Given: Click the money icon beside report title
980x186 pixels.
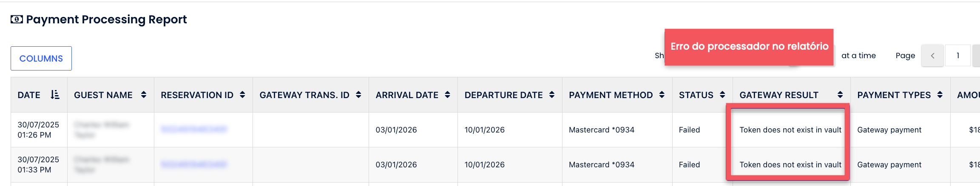Looking at the screenshot, I should click(x=17, y=20).
